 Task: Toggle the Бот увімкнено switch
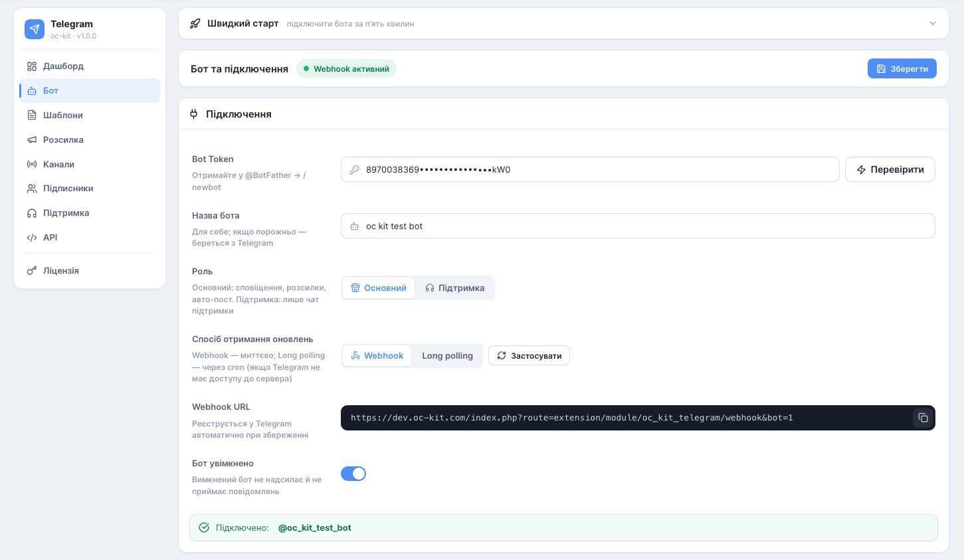tap(353, 474)
